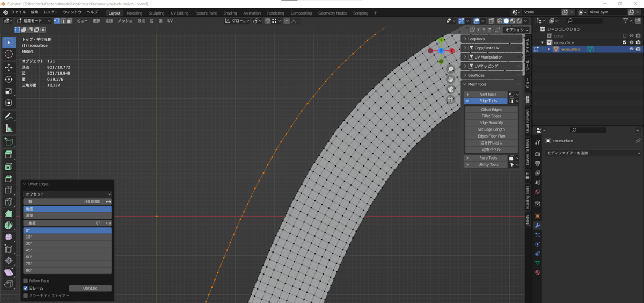Select the Smooth tool
The image size is (644, 303).
coord(9,237)
